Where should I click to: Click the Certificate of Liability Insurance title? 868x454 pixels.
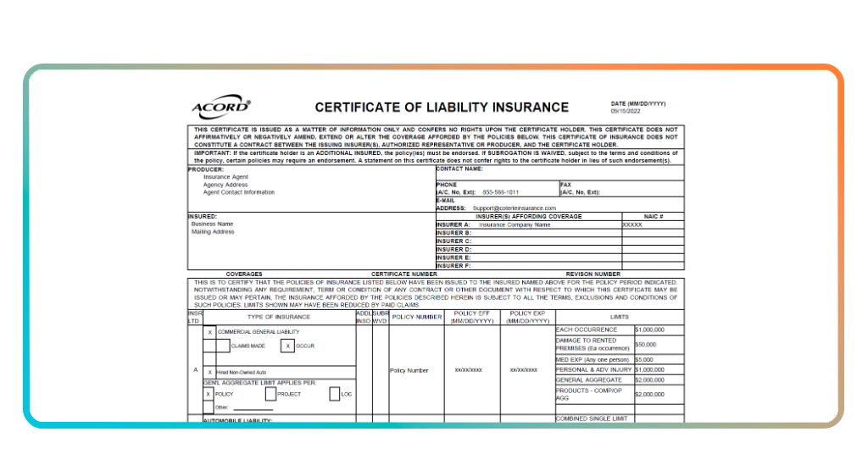click(x=442, y=108)
